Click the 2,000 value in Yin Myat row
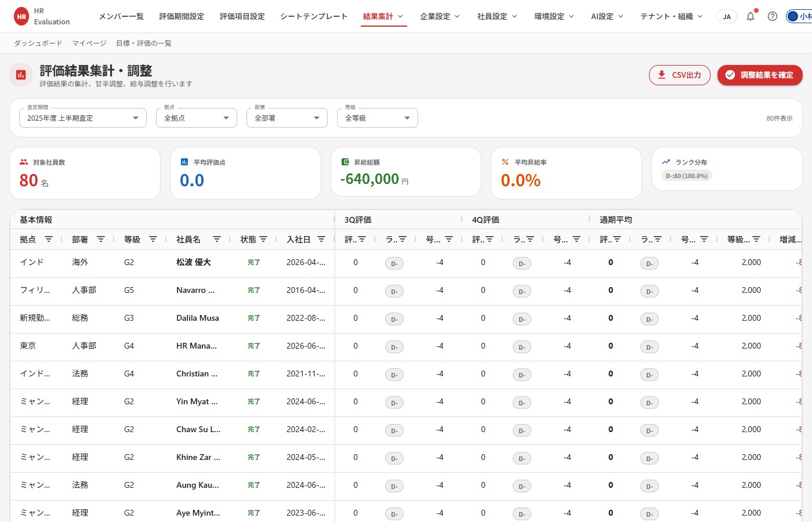The image size is (812, 522). (x=751, y=401)
